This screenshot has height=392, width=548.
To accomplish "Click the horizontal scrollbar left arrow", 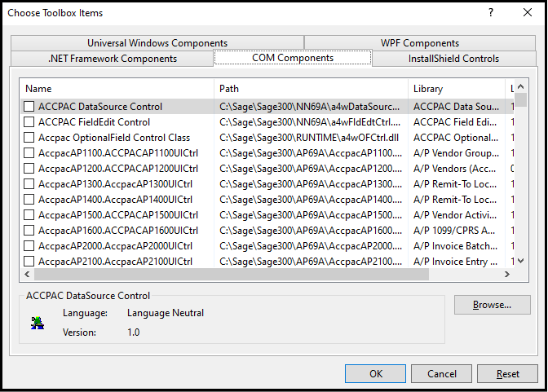I will (x=27, y=275).
